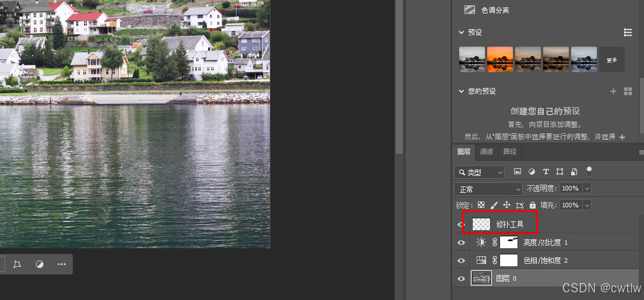Screen dimensions: 644x300
Task: Lock transparent pixels checkerboard icon
Action: [481, 205]
